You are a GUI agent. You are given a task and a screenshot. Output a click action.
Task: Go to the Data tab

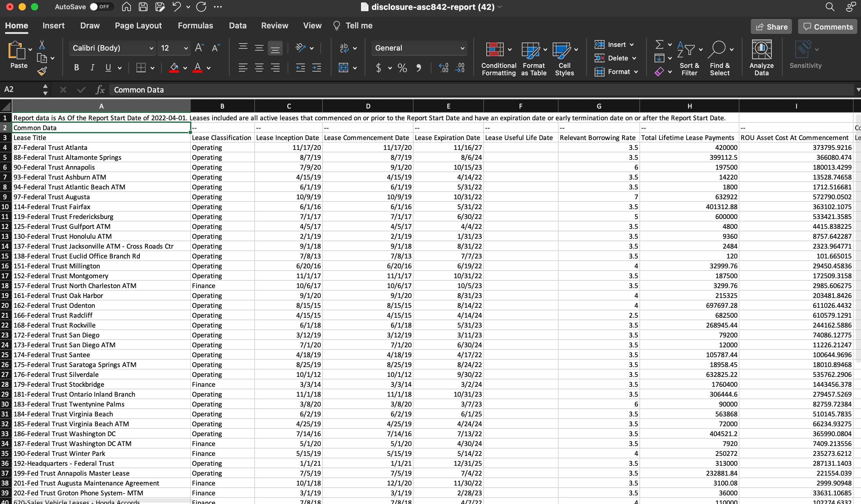pyautogui.click(x=238, y=26)
